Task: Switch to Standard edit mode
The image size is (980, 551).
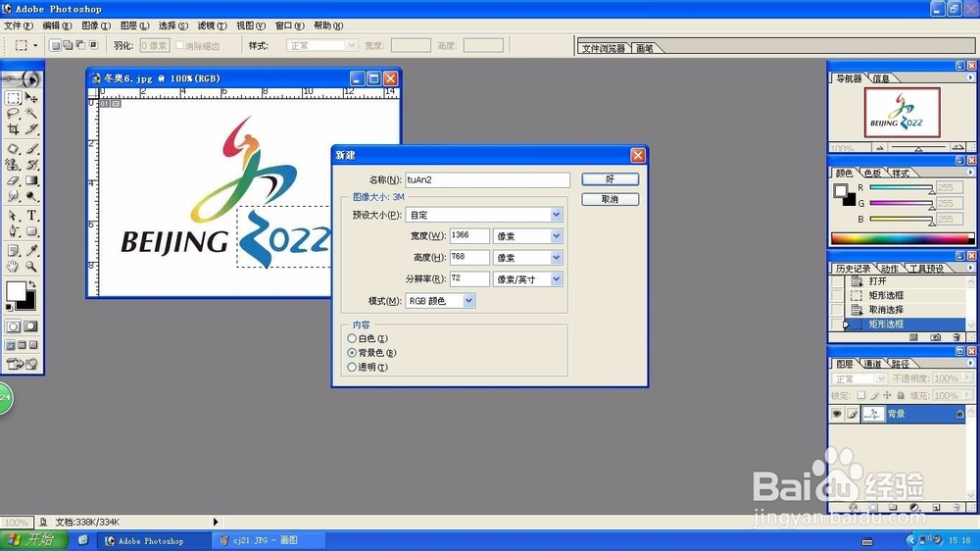Action: coord(13,326)
